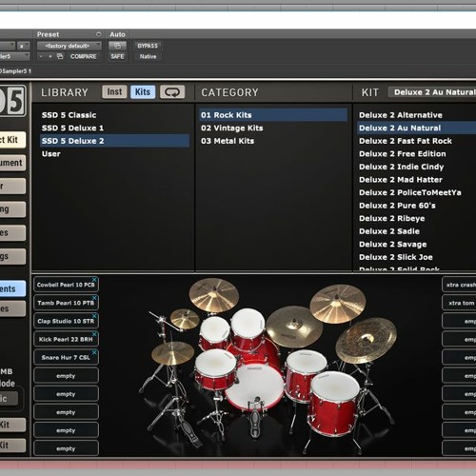The width and height of the screenshot is (476, 476).
Task: Open the factory default preset dropdown
Action: coord(69,46)
